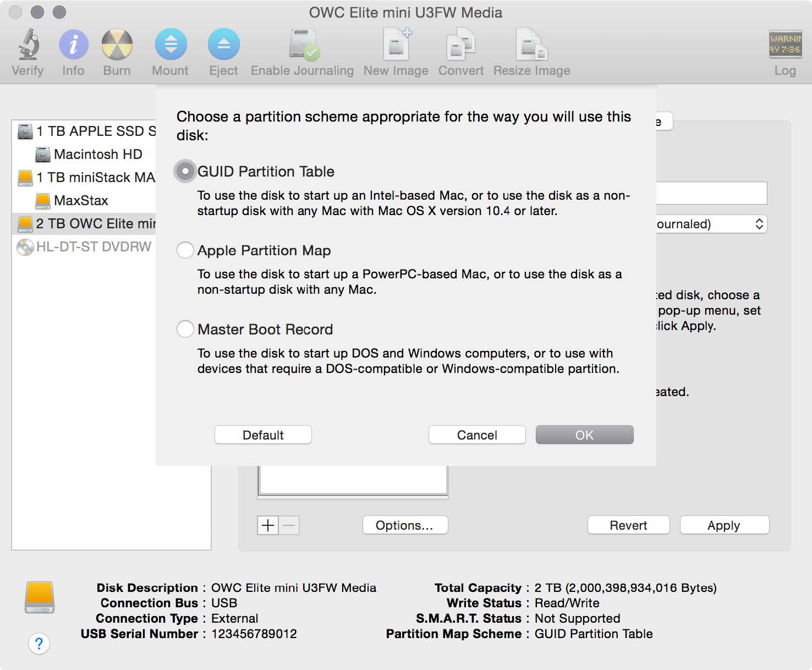Eject the selected disk using the toolbar
The width and height of the screenshot is (812, 670).
[223, 50]
